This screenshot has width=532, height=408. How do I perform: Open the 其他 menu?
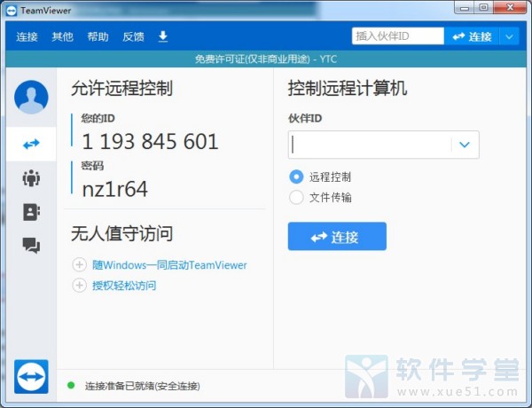click(x=62, y=36)
